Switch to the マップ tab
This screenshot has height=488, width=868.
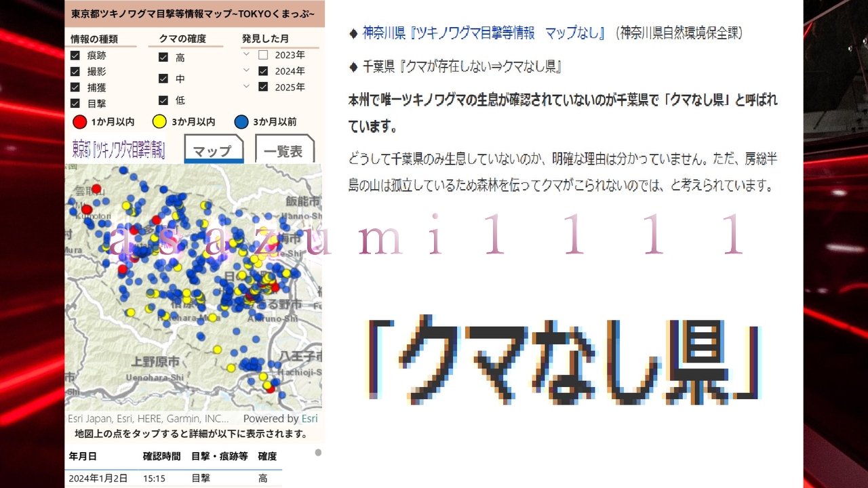[213, 150]
